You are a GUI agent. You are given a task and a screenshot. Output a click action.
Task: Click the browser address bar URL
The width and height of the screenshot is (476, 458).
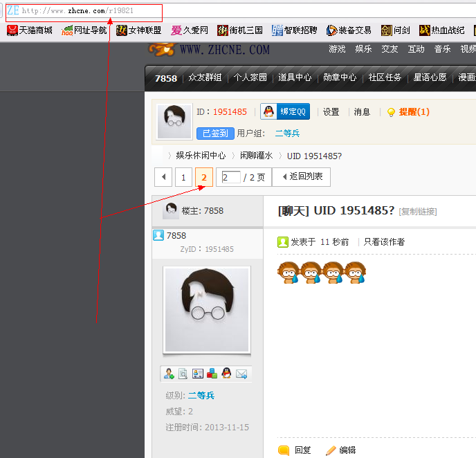point(77,11)
